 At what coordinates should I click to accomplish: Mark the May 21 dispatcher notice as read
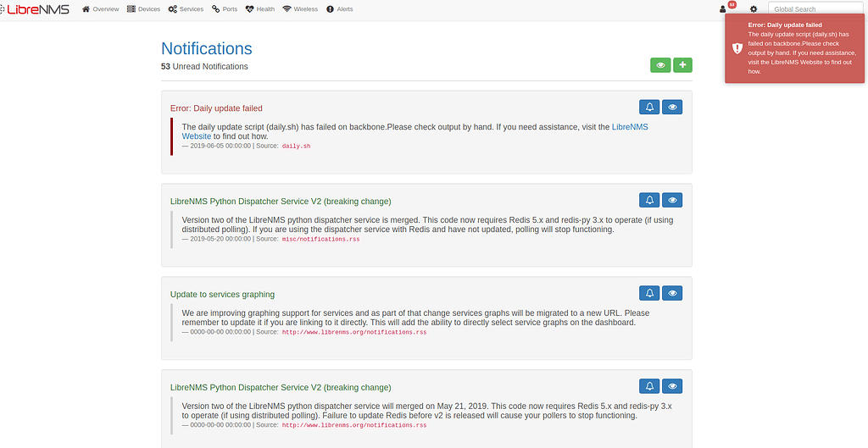pos(672,386)
